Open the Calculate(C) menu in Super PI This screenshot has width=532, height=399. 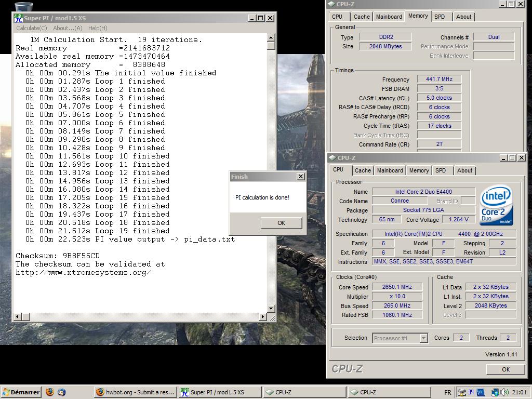tap(32, 28)
